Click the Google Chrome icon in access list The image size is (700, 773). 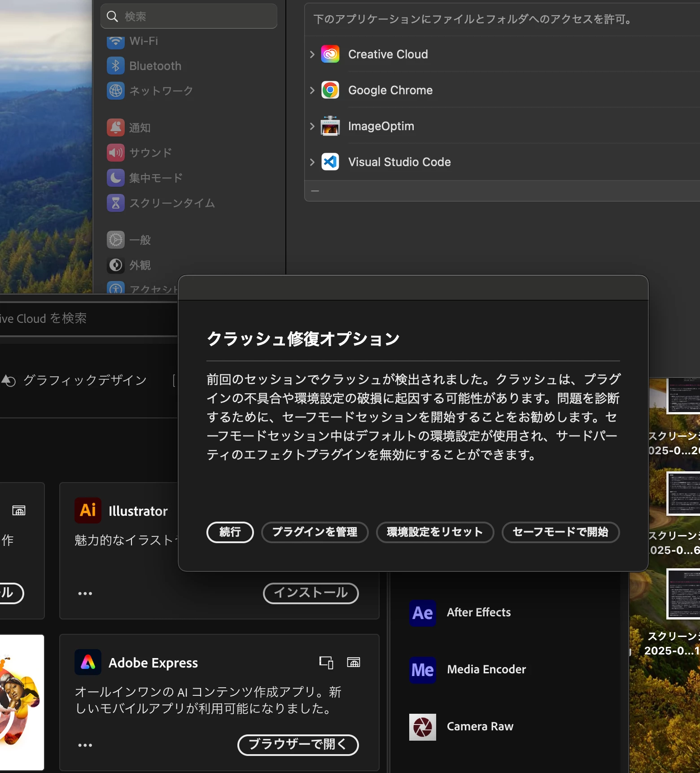(330, 90)
